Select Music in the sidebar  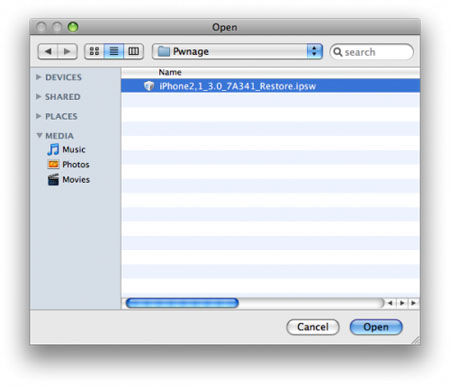[74, 149]
